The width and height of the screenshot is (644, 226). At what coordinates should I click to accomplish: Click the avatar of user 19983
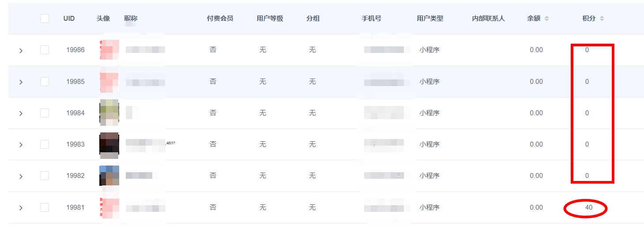[109, 144]
